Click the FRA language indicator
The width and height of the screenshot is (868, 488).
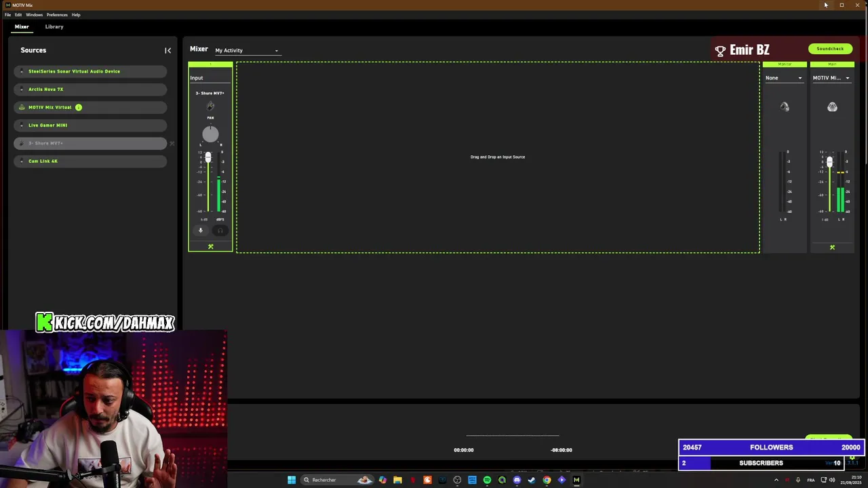tap(810, 480)
